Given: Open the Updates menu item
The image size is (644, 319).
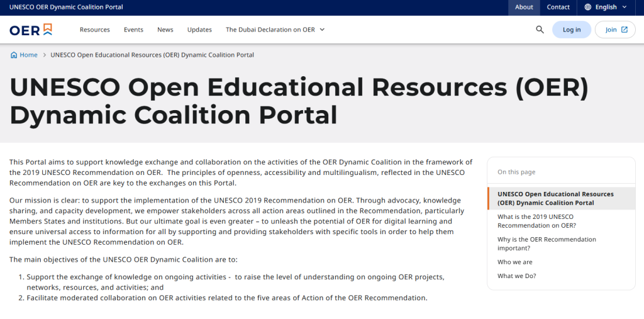Looking at the screenshot, I should tap(199, 30).
